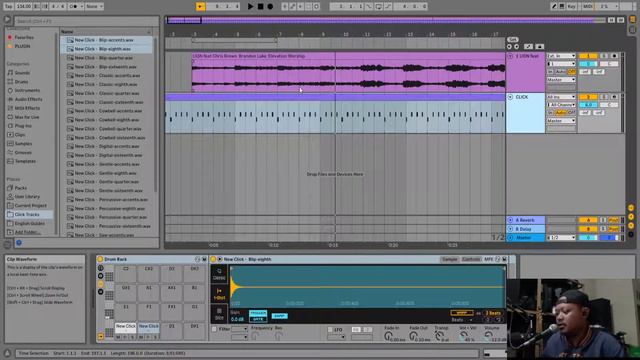Viewport: 640px width, 360px height.
Task: Arm the LION track for recording
Action: [614, 56]
